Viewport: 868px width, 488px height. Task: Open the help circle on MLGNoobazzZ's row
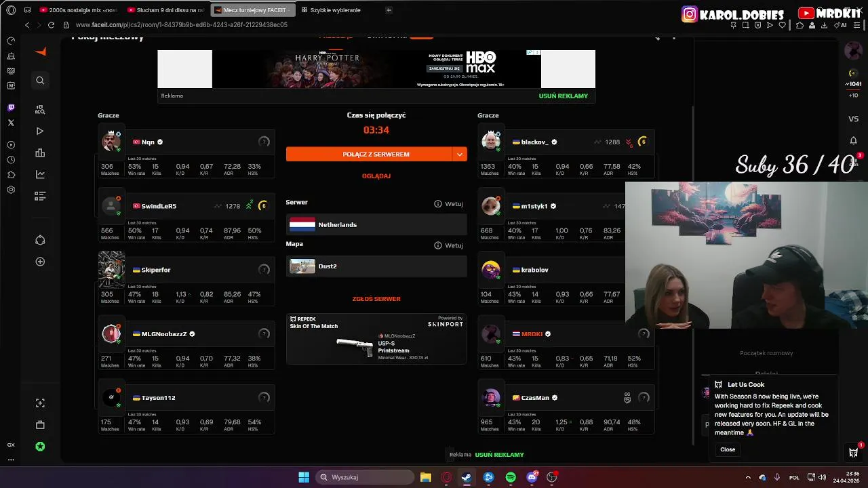pos(264,333)
